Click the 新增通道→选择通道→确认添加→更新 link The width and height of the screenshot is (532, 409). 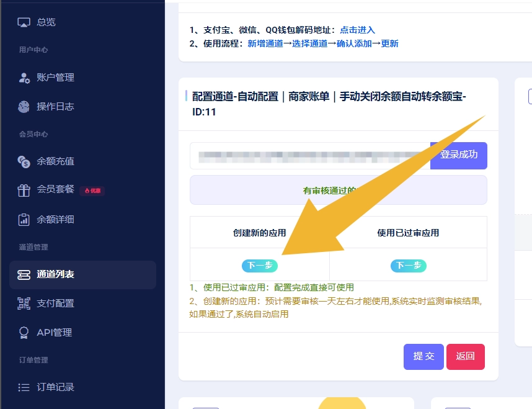322,43
